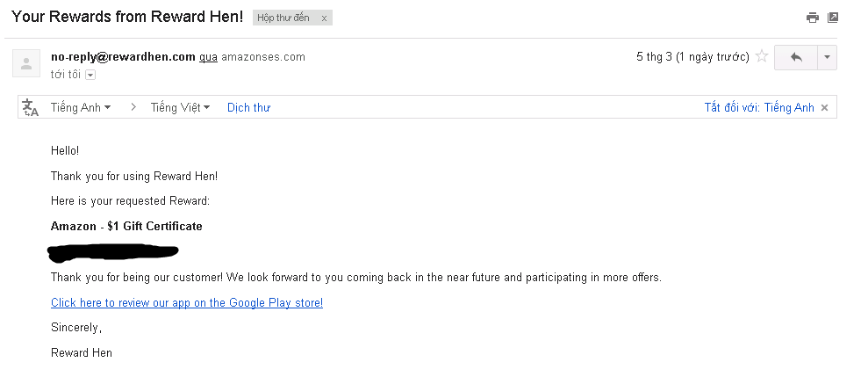Image resolution: width=868 pixels, height=384 pixels.
Task: Click 'Tắt đối với: Tiếng Anh' link
Action: point(759,107)
